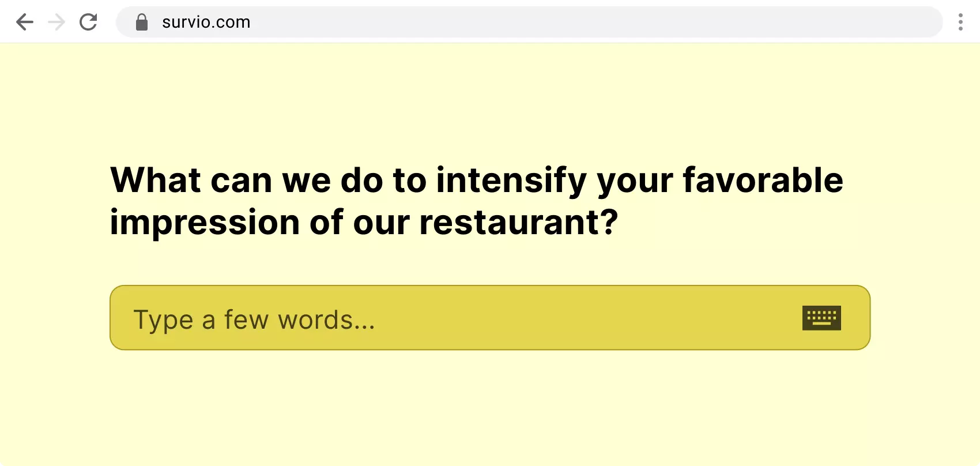Click the browser forward arrow
Screen dimensions: 980x466
(56, 22)
